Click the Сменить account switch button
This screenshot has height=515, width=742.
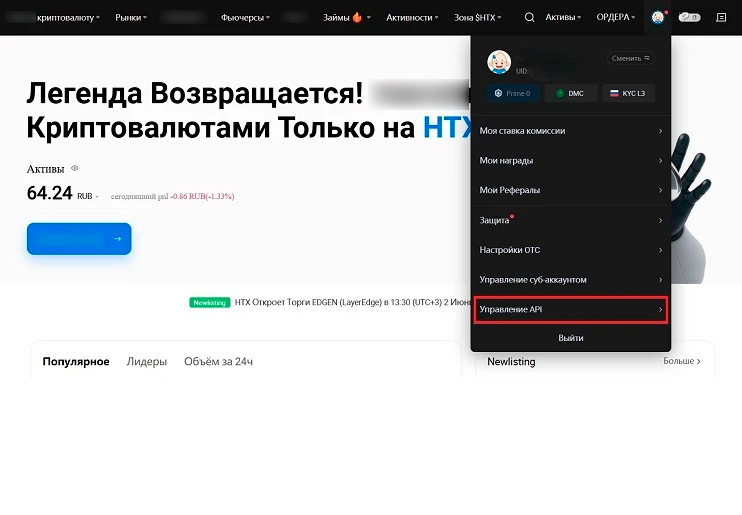632,58
